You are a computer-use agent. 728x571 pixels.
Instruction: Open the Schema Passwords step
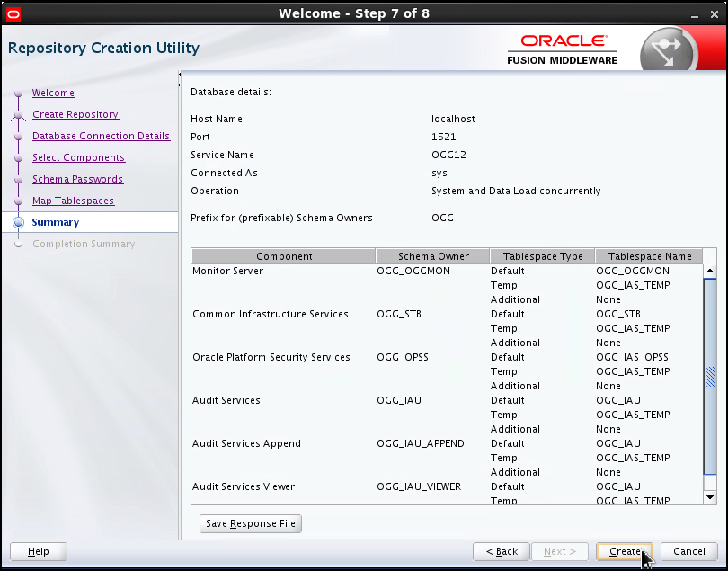[77, 179]
